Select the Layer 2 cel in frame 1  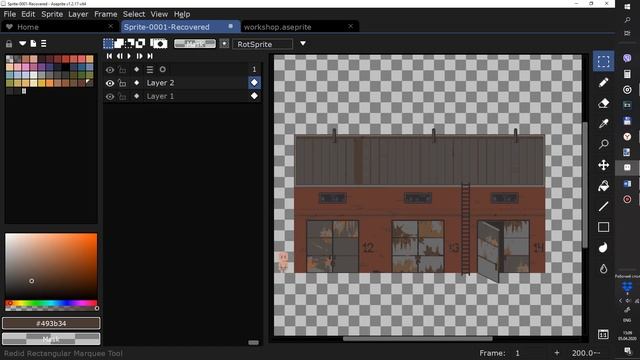pos(254,83)
